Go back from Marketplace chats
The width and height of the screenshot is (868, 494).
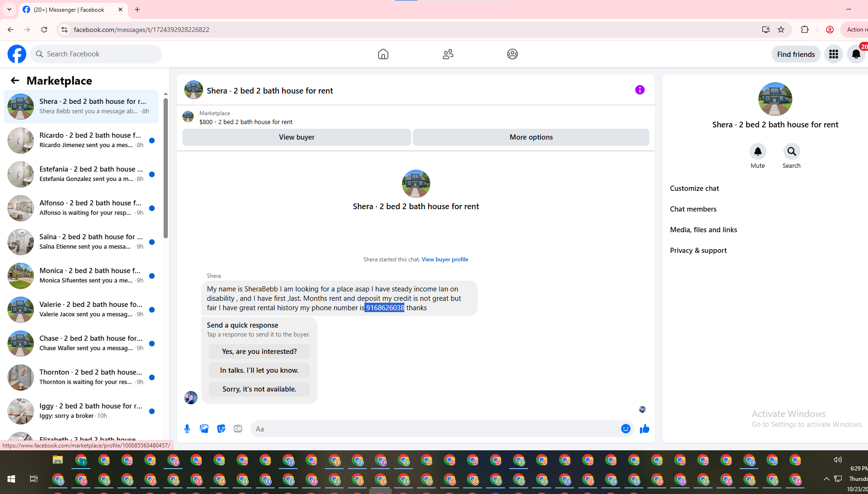tap(15, 80)
